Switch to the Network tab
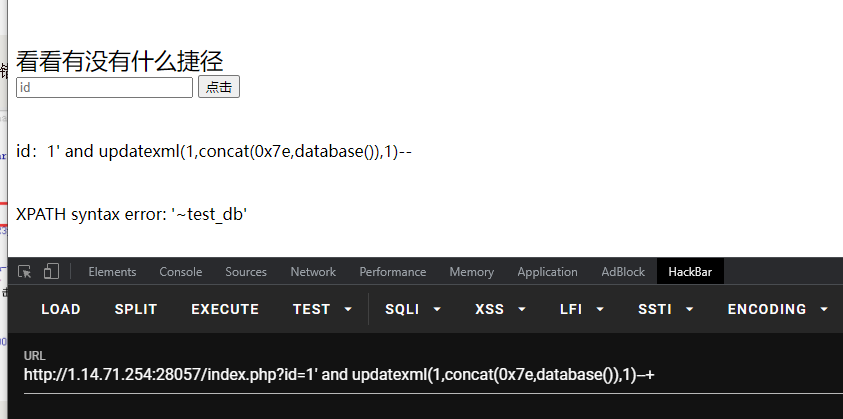Image resolution: width=843 pixels, height=419 pixels. click(313, 272)
